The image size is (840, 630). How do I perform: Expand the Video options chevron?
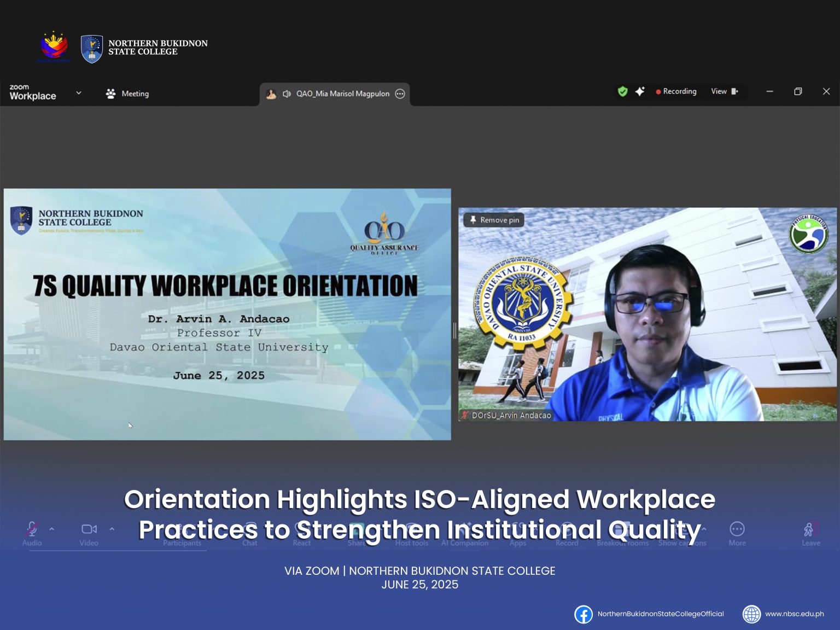coord(112,529)
